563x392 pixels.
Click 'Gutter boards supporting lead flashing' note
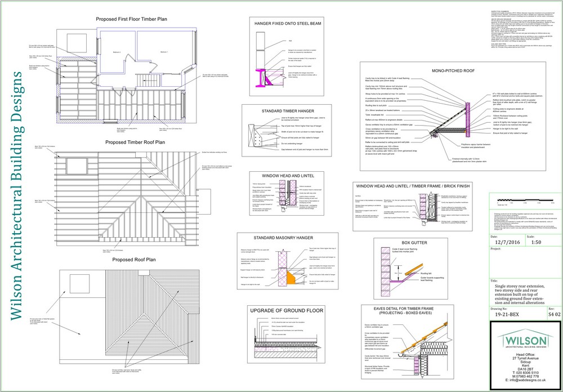(x=433, y=278)
